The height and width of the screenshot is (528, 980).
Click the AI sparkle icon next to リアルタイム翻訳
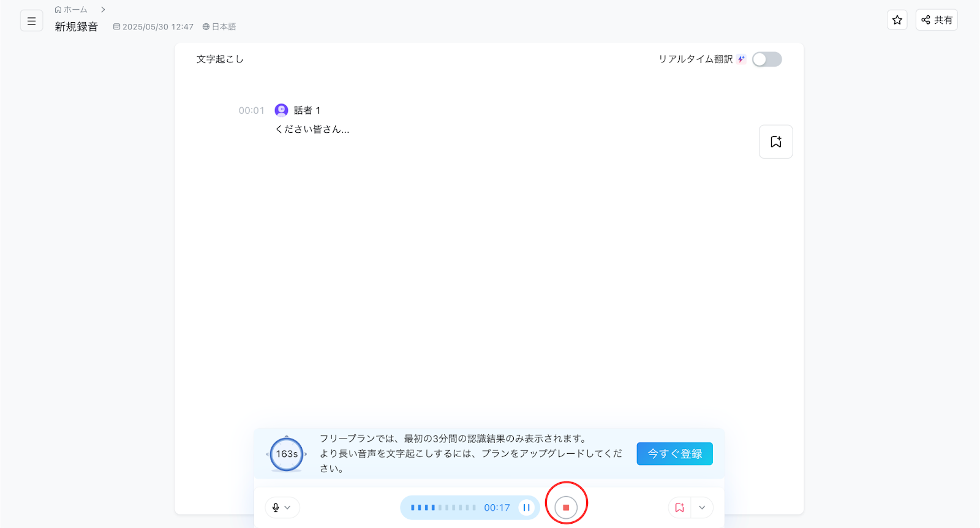741,59
